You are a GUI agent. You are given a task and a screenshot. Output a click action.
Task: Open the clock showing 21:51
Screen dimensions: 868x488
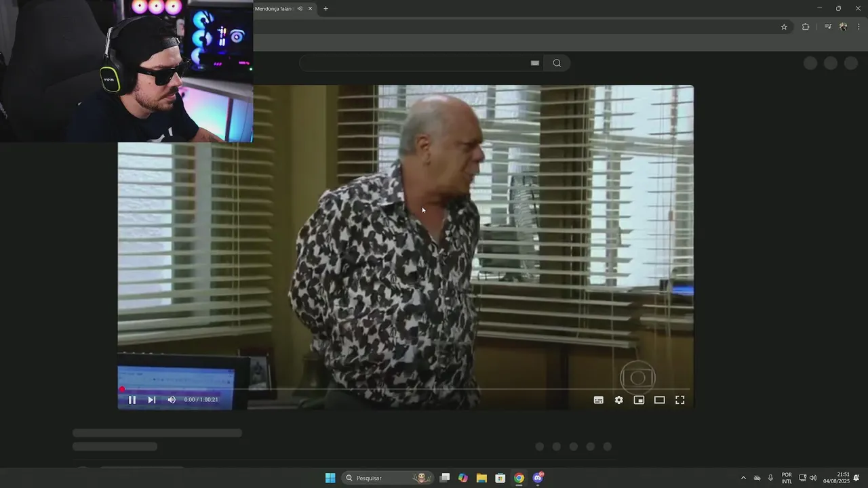point(836,478)
